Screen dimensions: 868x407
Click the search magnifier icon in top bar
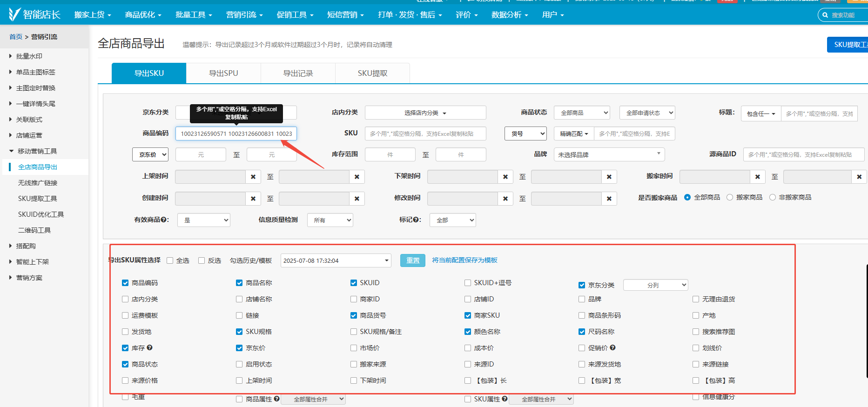point(825,15)
